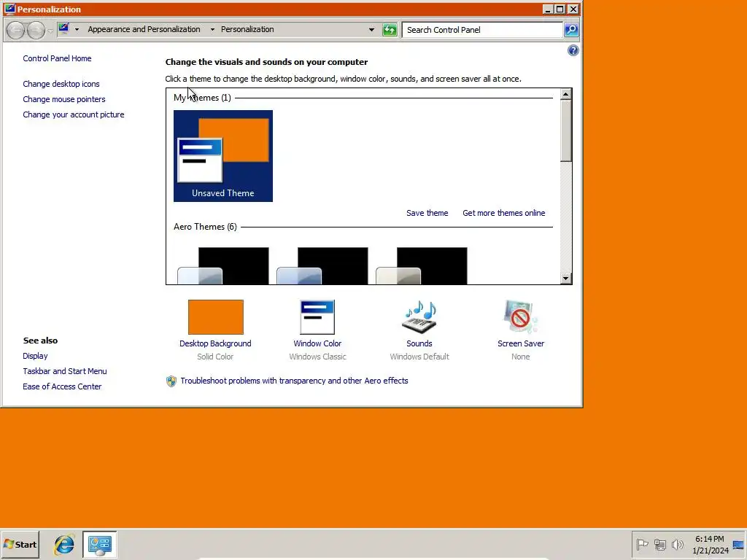Click the Save theme link
Image resolution: width=747 pixels, height=560 pixels.
point(427,213)
